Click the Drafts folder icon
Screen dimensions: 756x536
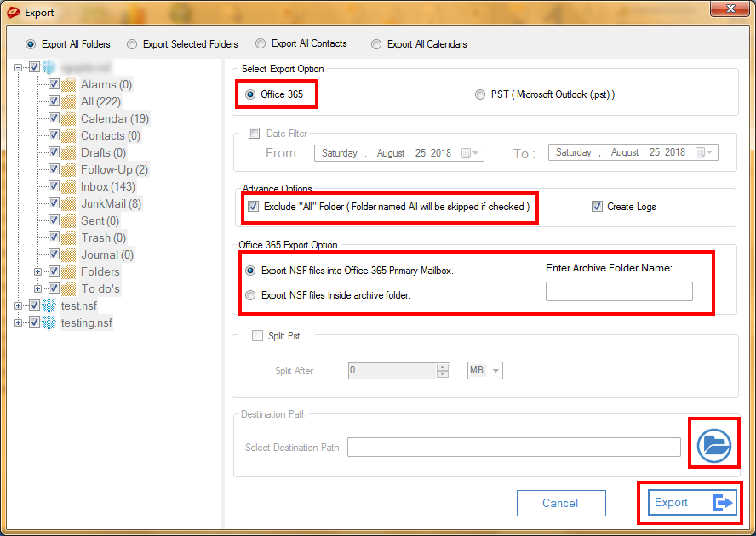69,153
